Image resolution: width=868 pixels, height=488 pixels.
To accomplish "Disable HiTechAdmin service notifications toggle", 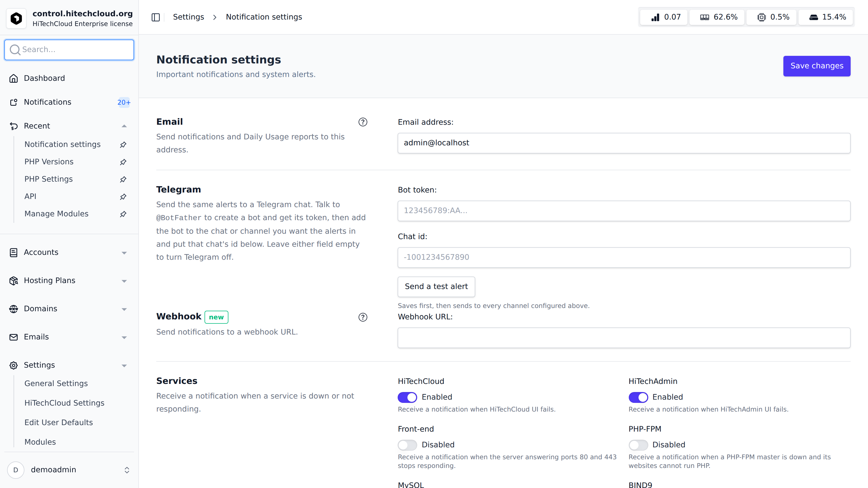I will (x=638, y=397).
